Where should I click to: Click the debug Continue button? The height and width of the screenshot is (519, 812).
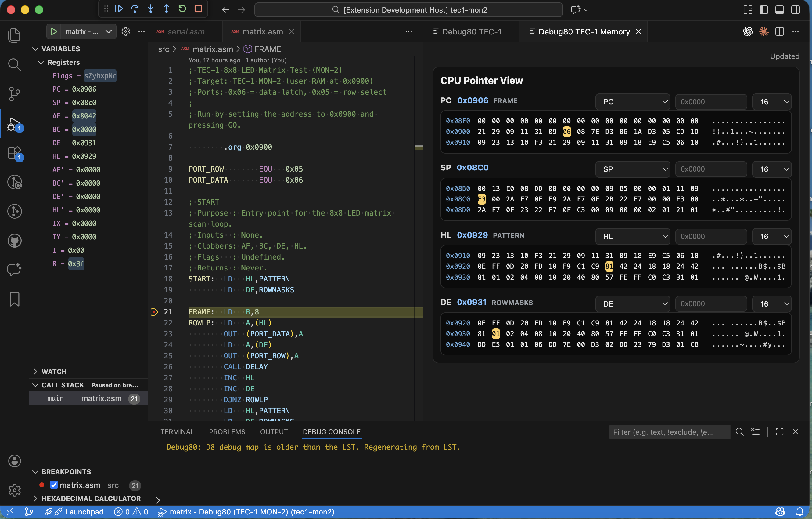coord(119,9)
